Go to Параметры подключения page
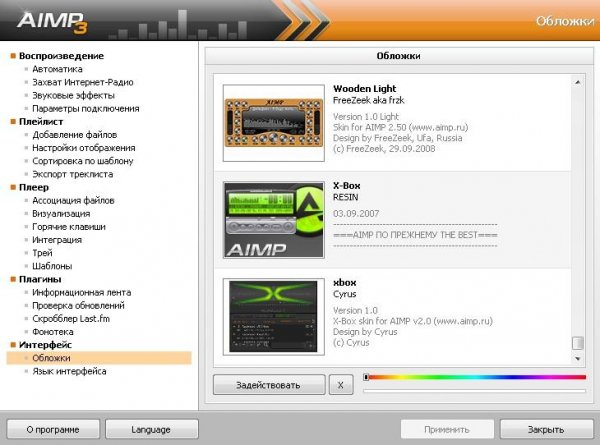 click(x=86, y=109)
